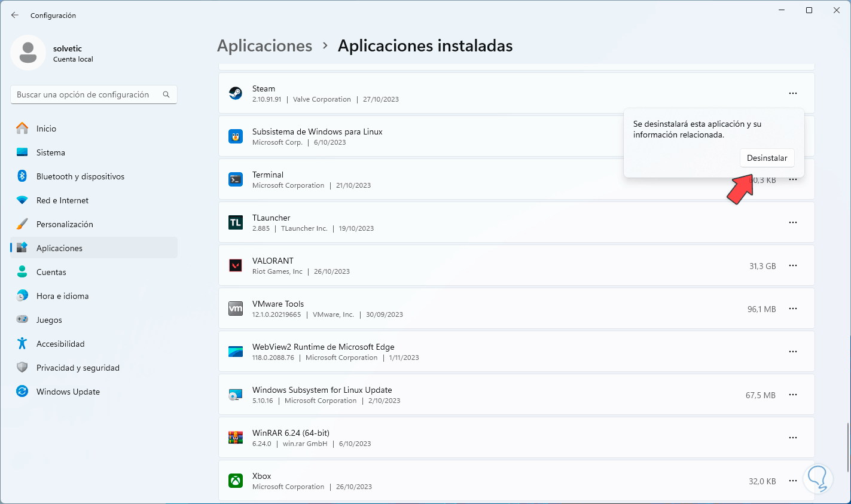Select the Steam app name
Viewport: 851px width, 504px height.
[264, 88]
